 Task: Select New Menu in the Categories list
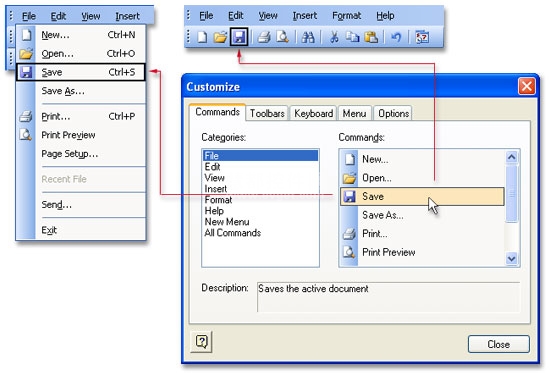[261, 222]
